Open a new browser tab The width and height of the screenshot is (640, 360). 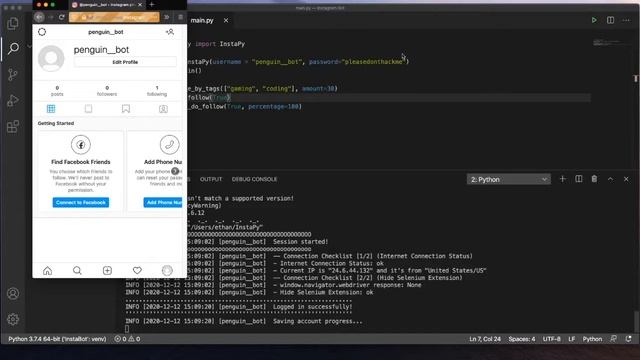pyautogui.click(x=152, y=4)
